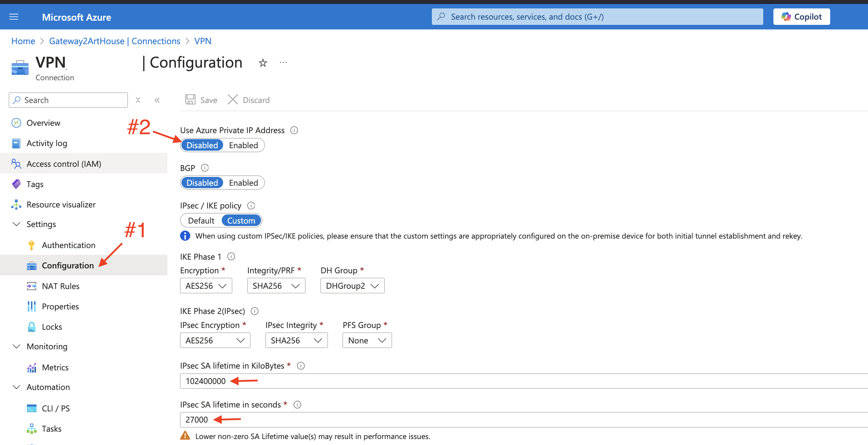Screen dimensions: 868x445
Task: Set BGP to Enabled
Action: pos(243,183)
